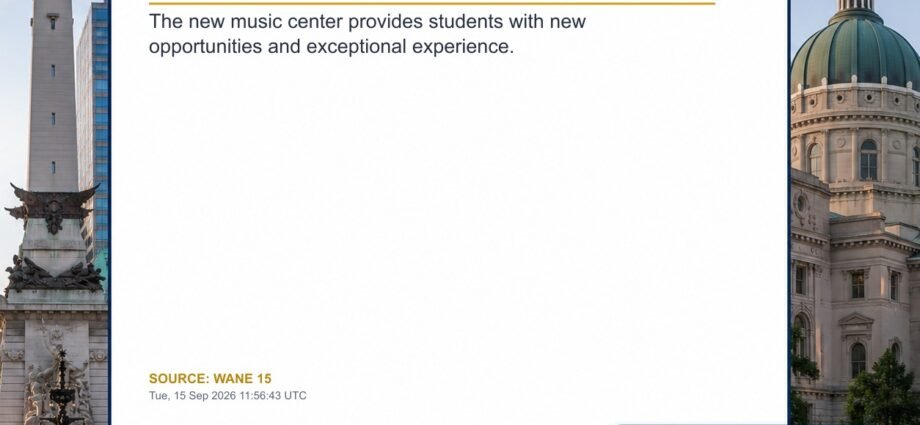Screen dimensions: 920x425
Task: Click the navy border at card's right edge
Action: [789, 212]
